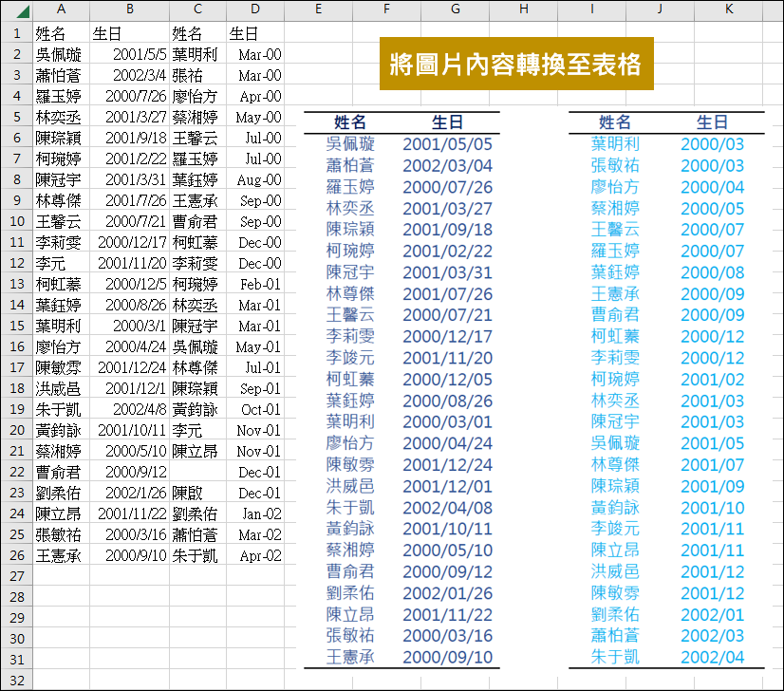The width and height of the screenshot is (784, 691).
Task: Click 2001/05/05 in the left picture table
Action: coord(447,144)
